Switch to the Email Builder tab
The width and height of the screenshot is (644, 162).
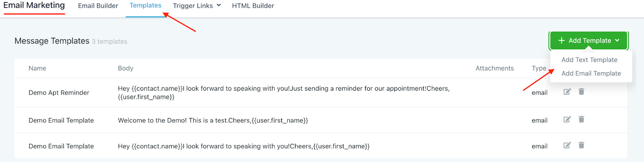[x=98, y=6]
